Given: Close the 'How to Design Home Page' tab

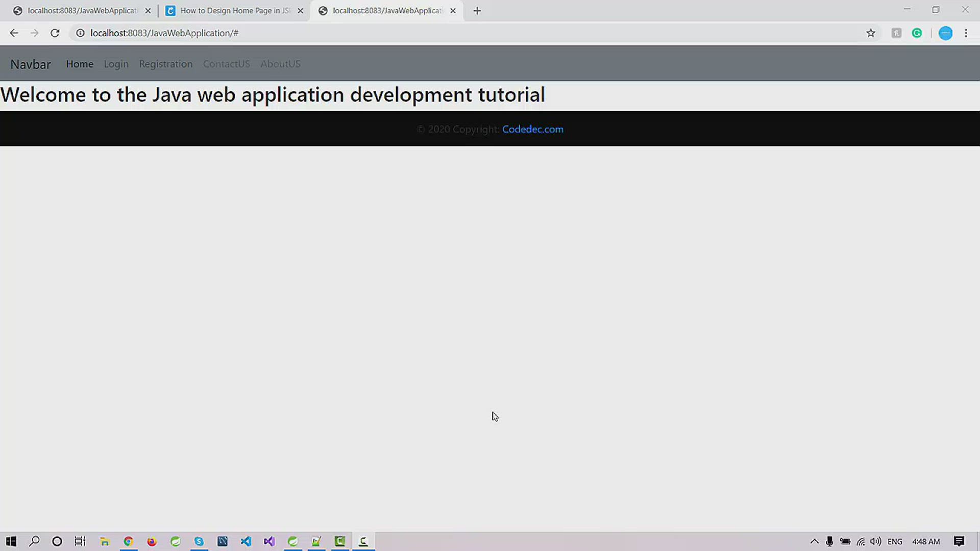Looking at the screenshot, I should point(300,11).
